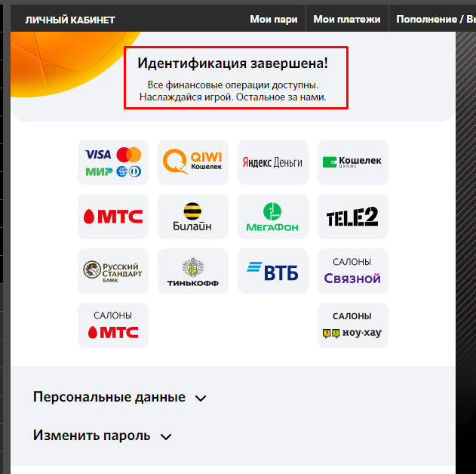Pick Русский Стандарт Банк tile

[113, 271]
